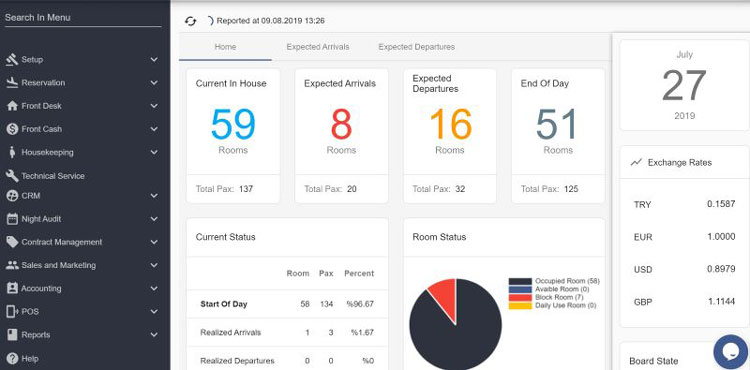This screenshot has width=750, height=370.
Task: Click the Setup gavel icon
Action: pos(12,60)
